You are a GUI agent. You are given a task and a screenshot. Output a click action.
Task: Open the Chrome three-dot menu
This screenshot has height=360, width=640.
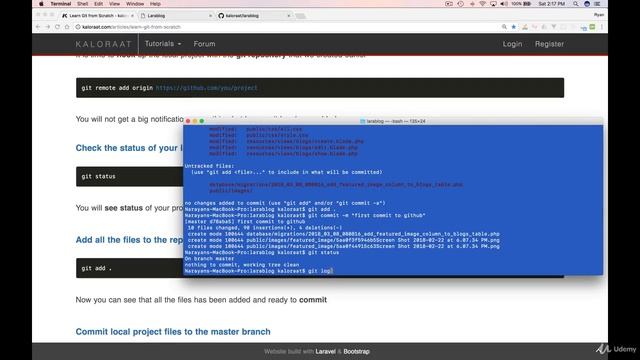[x=602, y=27]
